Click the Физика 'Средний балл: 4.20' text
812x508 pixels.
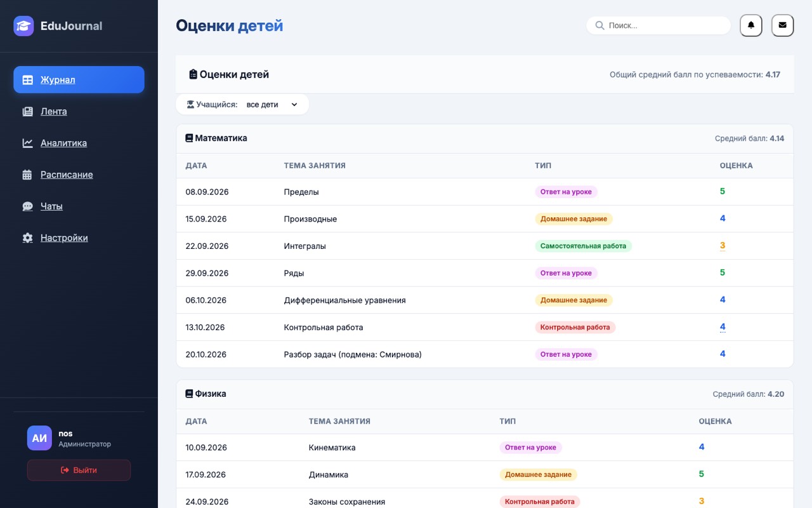(749, 394)
